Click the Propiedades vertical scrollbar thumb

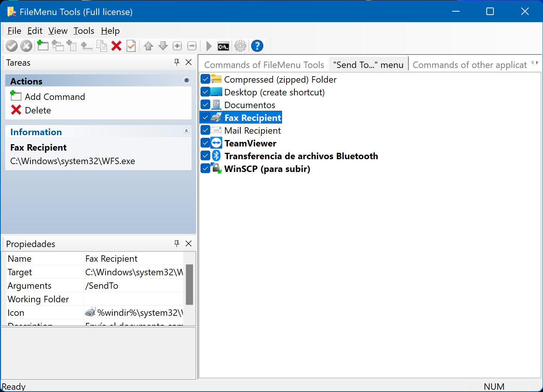point(189,284)
